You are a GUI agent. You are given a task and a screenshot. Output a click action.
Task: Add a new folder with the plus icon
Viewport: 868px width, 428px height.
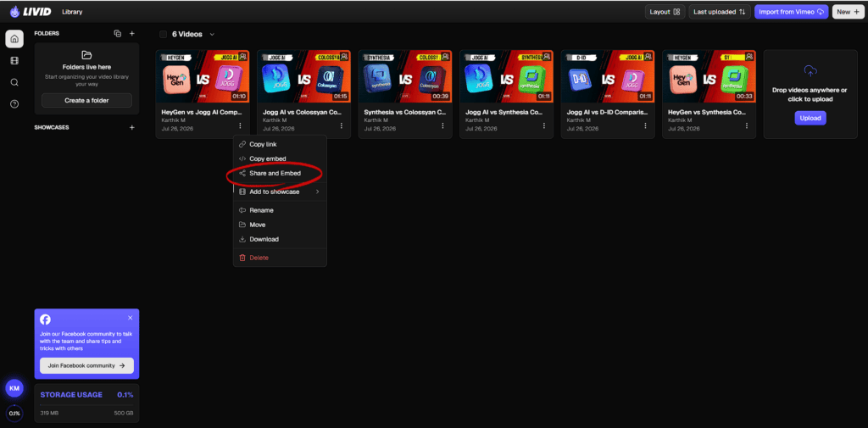point(131,33)
